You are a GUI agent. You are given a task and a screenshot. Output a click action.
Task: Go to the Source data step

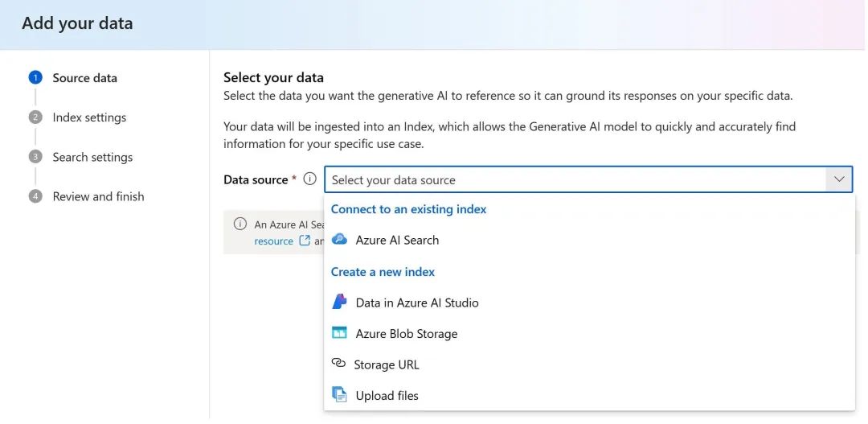pos(84,78)
